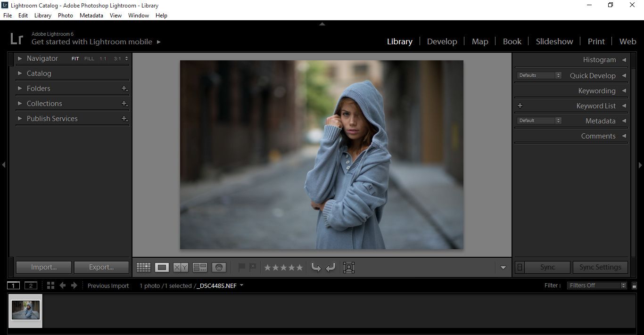Expand the Folders panel

click(20, 89)
